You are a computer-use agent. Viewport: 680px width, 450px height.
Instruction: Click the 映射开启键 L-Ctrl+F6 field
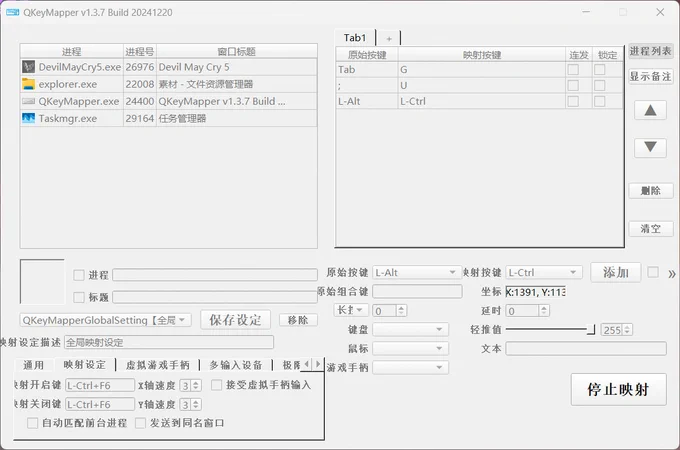click(x=100, y=385)
